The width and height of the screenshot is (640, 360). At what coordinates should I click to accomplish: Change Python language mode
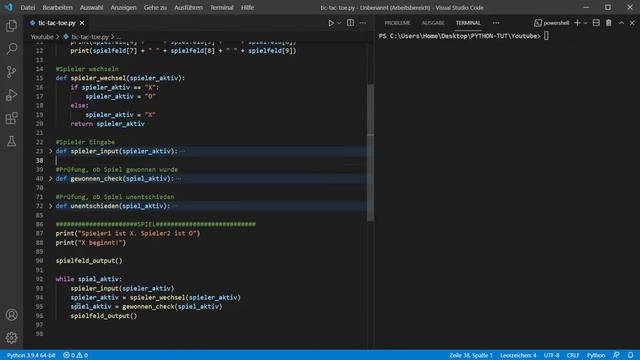[x=596, y=355]
